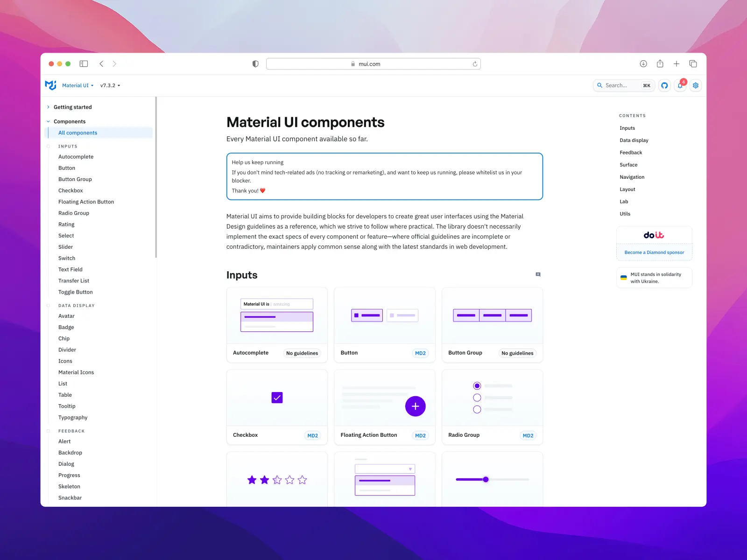
Task: Open Backdrop in sidebar
Action: point(70,453)
